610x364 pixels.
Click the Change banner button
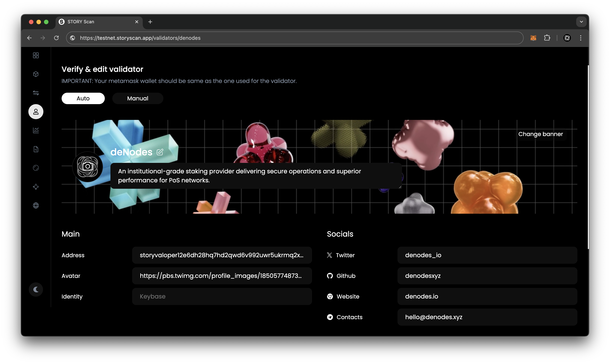coord(541,134)
